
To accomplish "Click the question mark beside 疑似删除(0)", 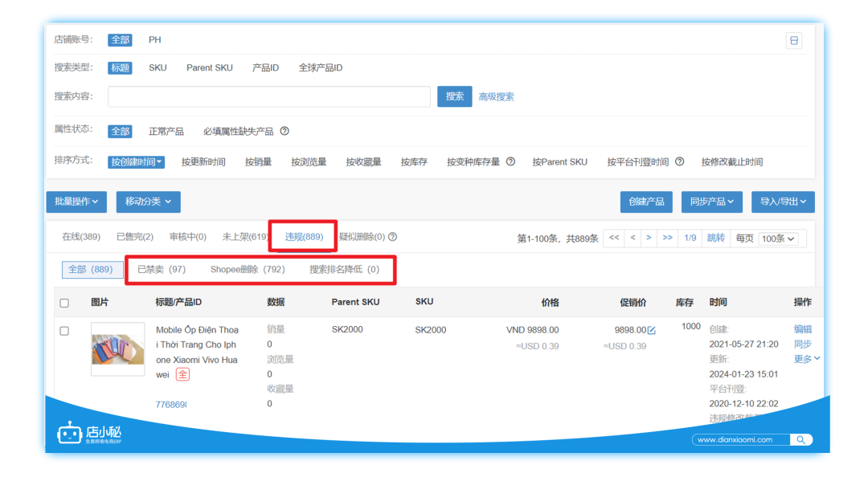I will coord(392,236).
